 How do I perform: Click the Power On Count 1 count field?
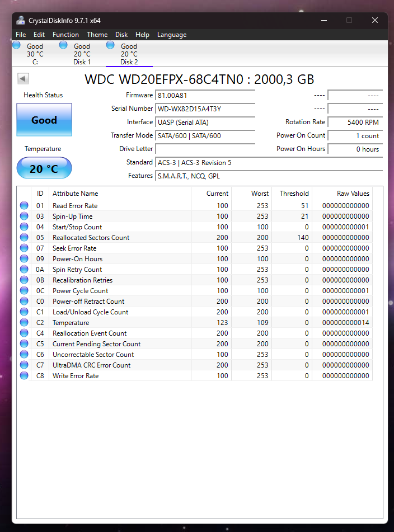coord(355,136)
